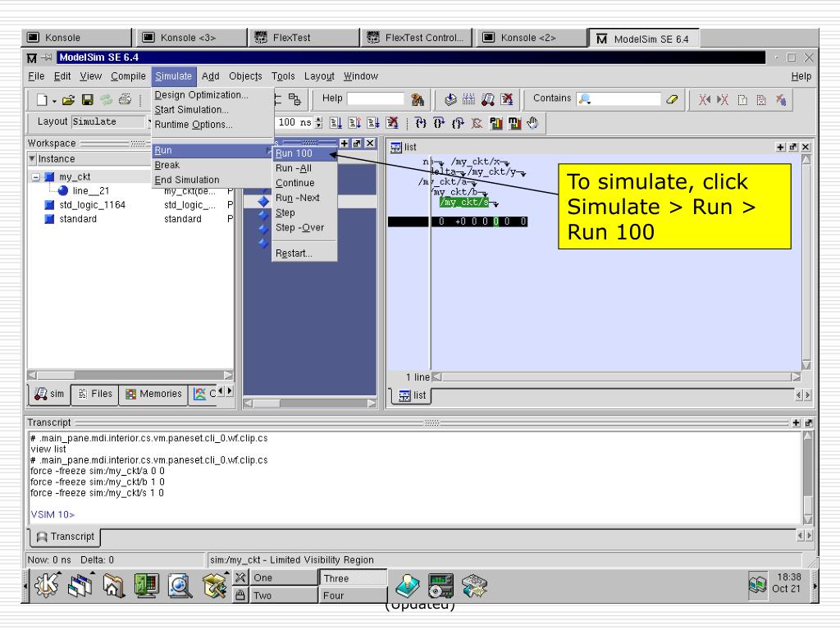Click the Instance column sort triangle
The width and height of the screenshot is (840, 630).
pyautogui.click(x=32, y=158)
